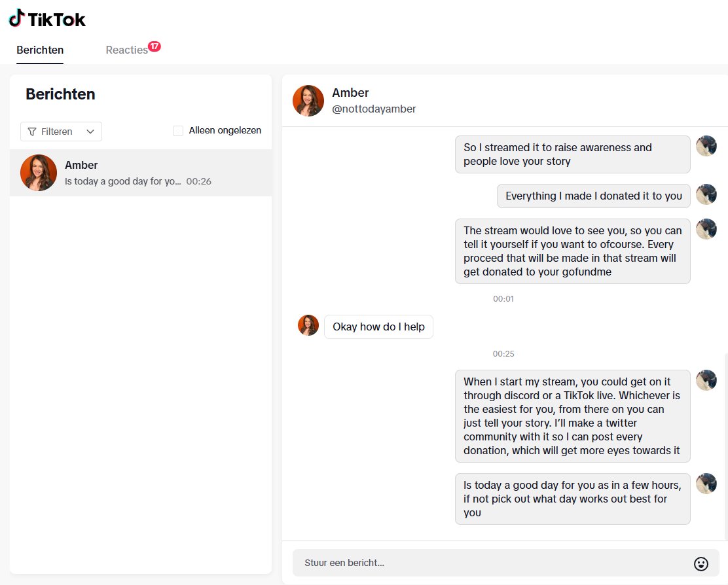Screen dimensions: 728x585
Task: Click the 00:01 timestamp
Action: (x=503, y=299)
